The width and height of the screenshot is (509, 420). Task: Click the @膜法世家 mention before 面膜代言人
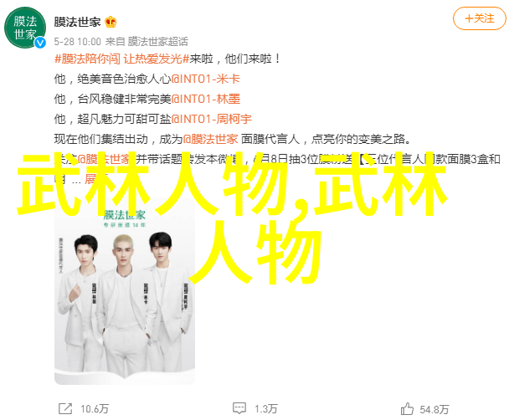click(211, 139)
